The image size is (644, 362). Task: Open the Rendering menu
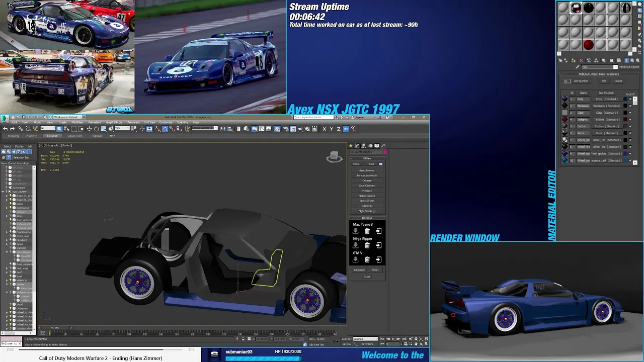pyautogui.click(x=133, y=122)
